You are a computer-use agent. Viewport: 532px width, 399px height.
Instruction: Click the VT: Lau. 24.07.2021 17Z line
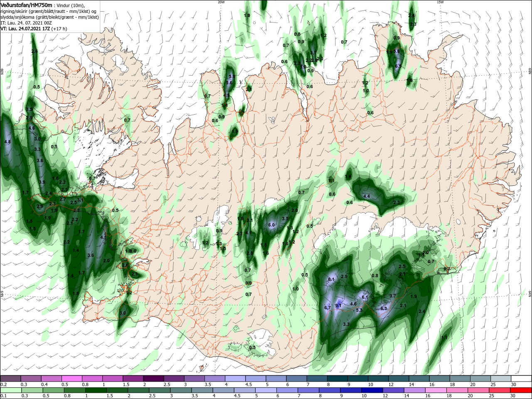point(34,29)
